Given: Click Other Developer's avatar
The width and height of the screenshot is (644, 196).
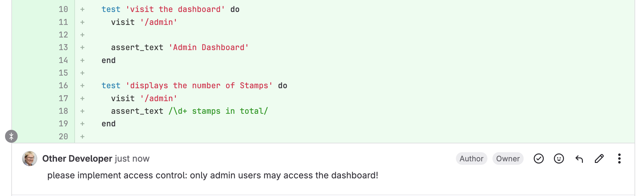Looking at the screenshot, I should tap(30, 159).
